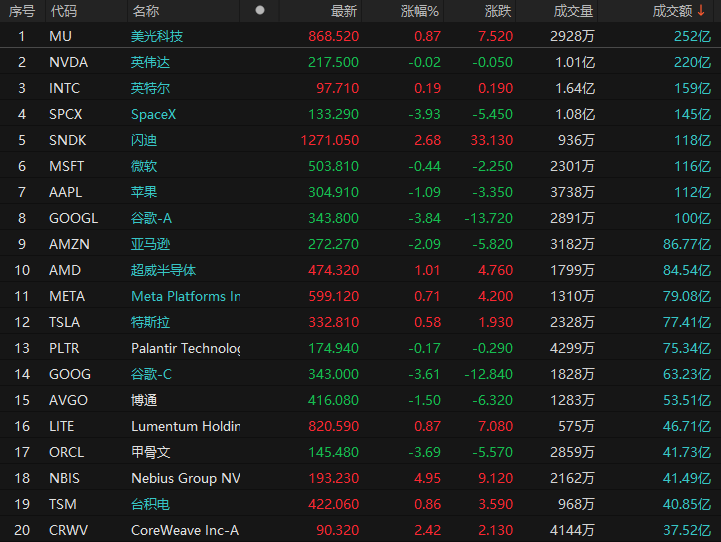Open Meta Platforms stock link
Screen dimensions: 721x542
[x=185, y=296]
